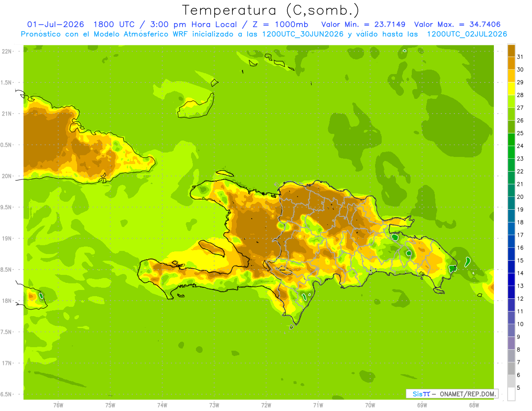Click legend value "28"

point(520,95)
